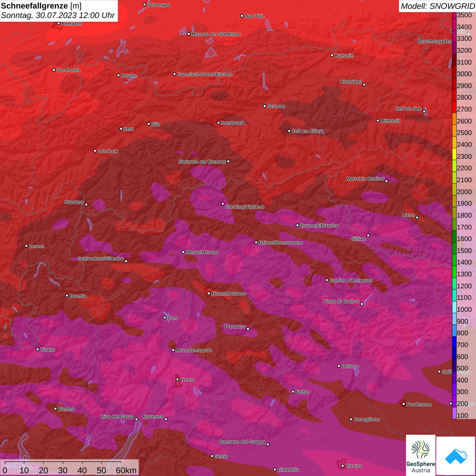Click the date Sonntag, 30.07.2023 12:00 Uhr
The height and width of the screenshot is (476, 476).
tap(58, 15)
